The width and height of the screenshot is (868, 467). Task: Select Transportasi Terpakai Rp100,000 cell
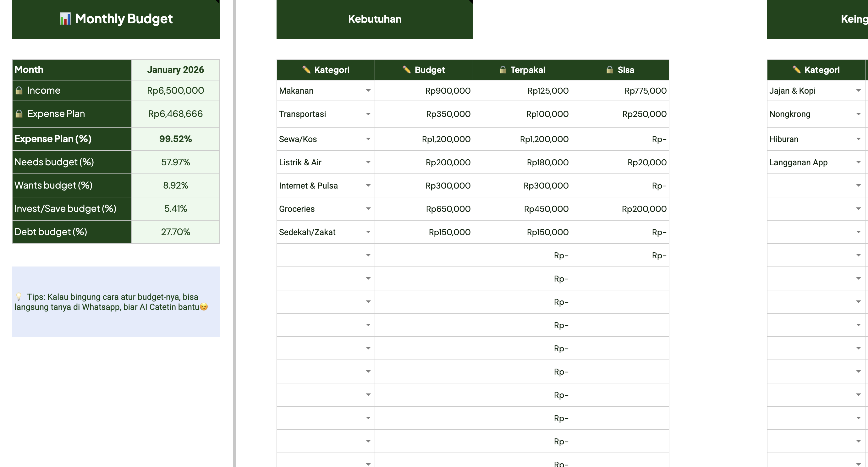click(x=522, y=114)
